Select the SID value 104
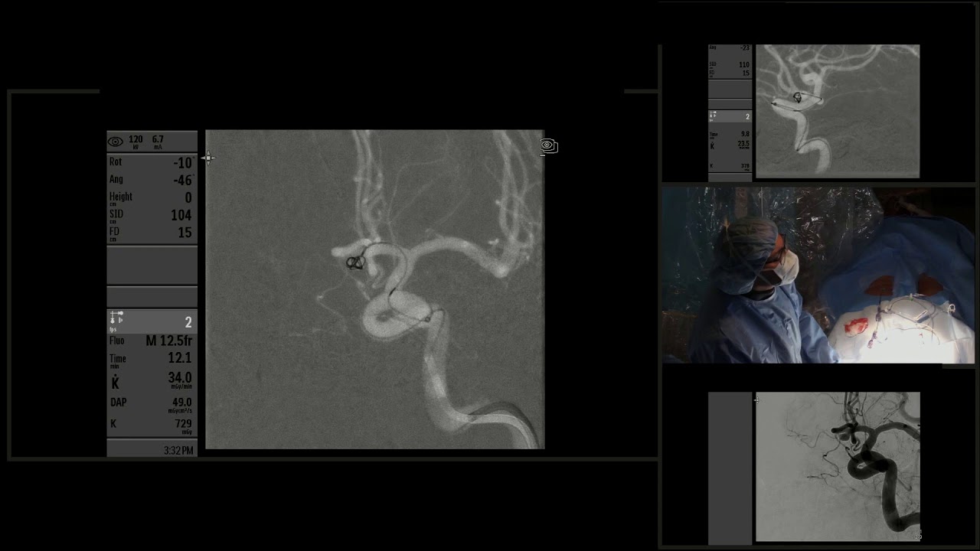Image resolution: width=980 pixels, height=551 pixels. tap(181, 216)
